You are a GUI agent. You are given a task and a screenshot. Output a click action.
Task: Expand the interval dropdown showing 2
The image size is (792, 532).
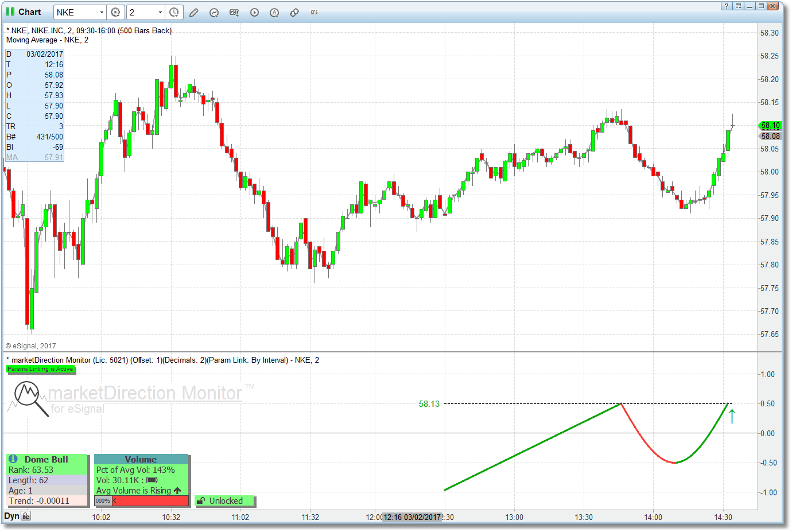[x=160, y=13]
